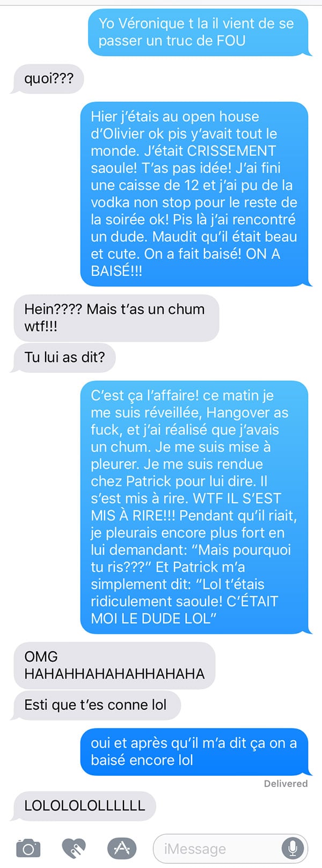Tap the 'Hein???? Mais t'as un chum' bubble
322x868 pixels.
coord(116,318)
